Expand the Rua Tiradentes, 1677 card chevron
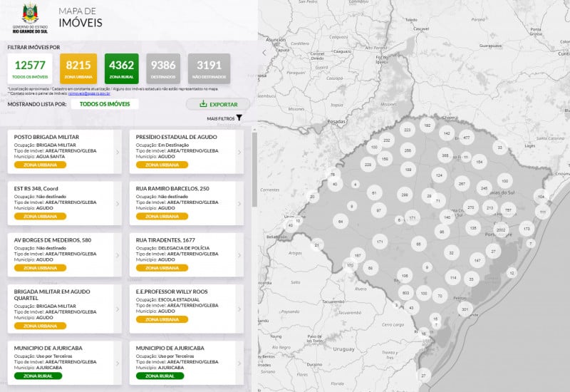Screen dimensions: 570x392 [x=239, y=254]
